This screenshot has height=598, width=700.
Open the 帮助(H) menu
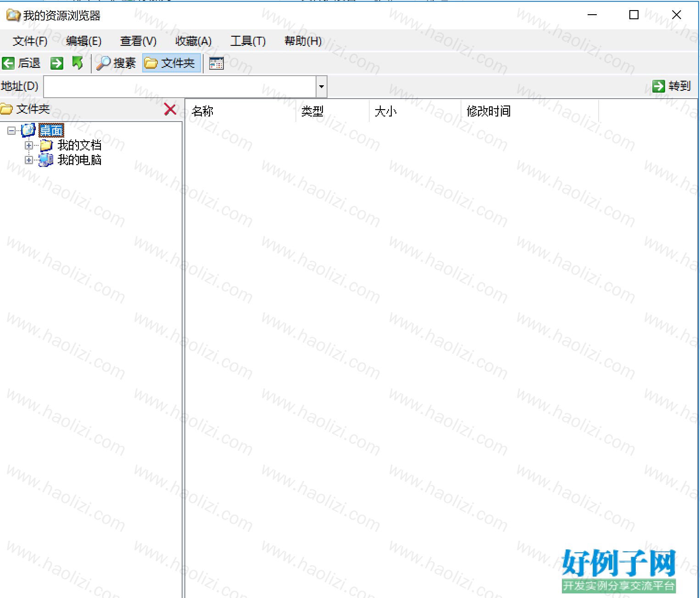pyautogui.click(x=303, y=41)
